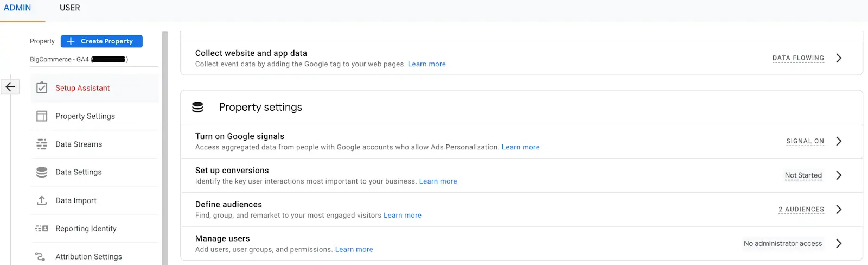The image size is (868, 265).
Task: Click the No administrator access label
Action: [783, 243]
